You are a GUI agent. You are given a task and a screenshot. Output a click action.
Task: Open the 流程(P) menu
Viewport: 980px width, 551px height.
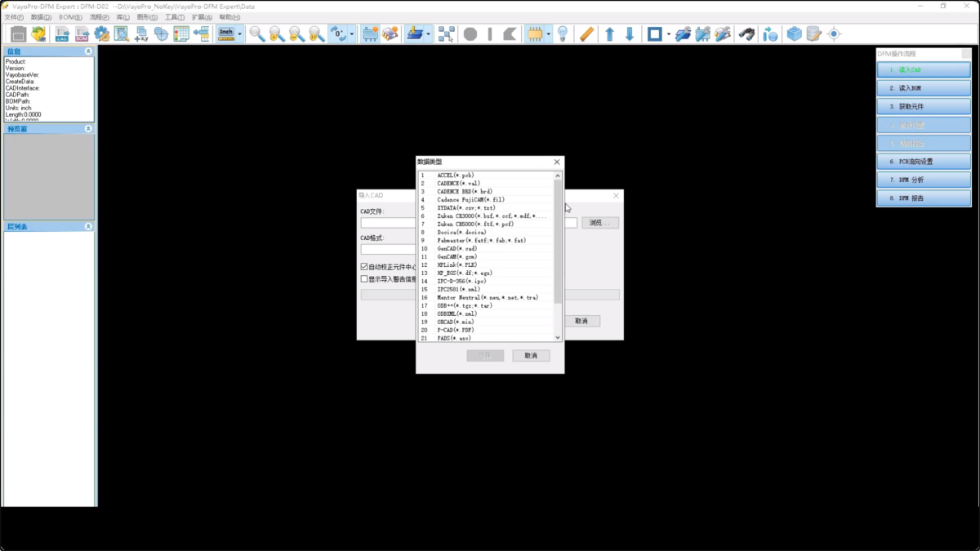pos(100,17)
